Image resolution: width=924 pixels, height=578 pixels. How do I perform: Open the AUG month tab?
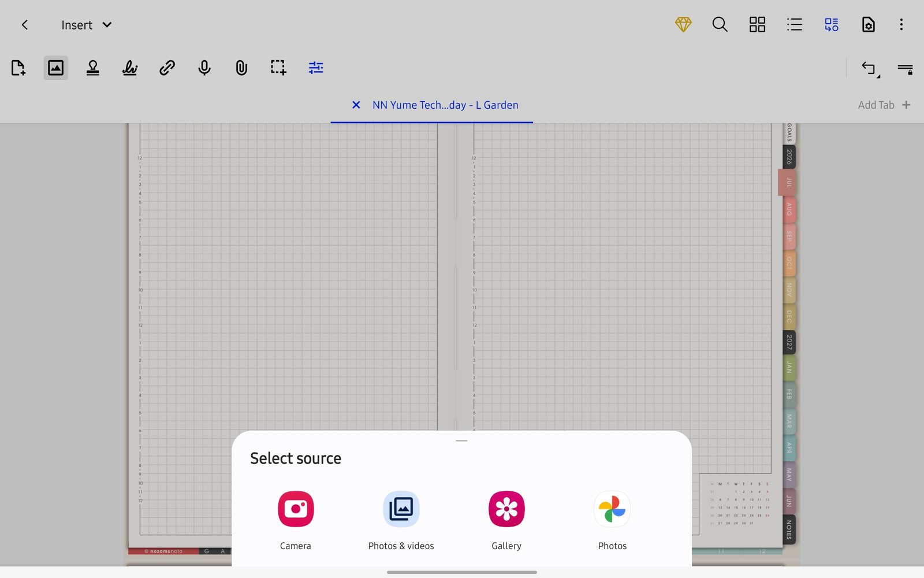tap(789, 209)
